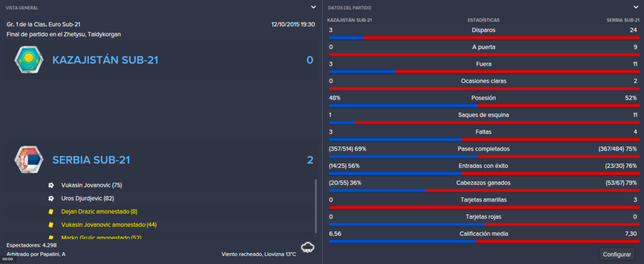The image size is (644, 264).
Task: Open the Datos del Partido dropdown arrow
Action: (635, 7)
